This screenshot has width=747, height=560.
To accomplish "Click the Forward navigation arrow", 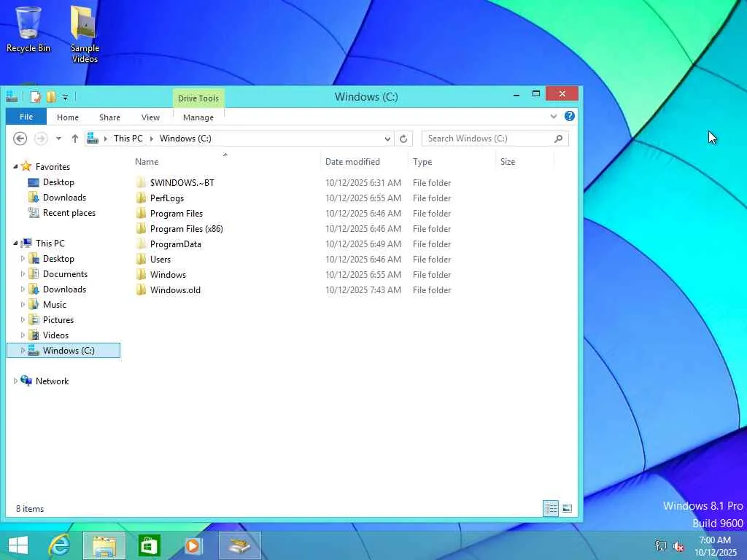I will pos(41,139).
